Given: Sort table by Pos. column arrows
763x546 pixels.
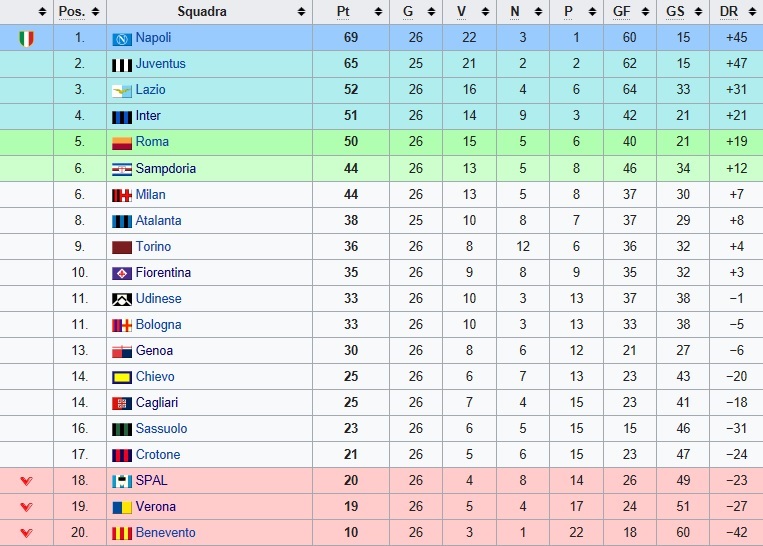Looking at the screenshot, I should [x=95, y=12].
